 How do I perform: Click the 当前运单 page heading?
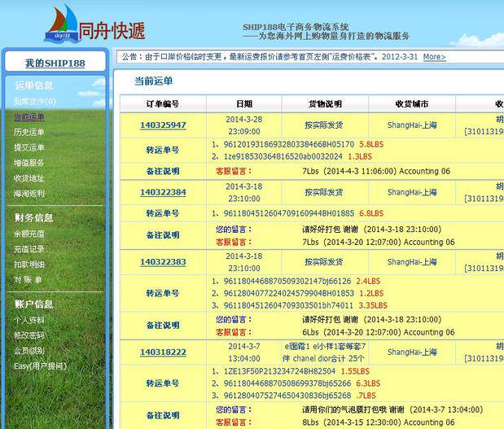point(153,81)
